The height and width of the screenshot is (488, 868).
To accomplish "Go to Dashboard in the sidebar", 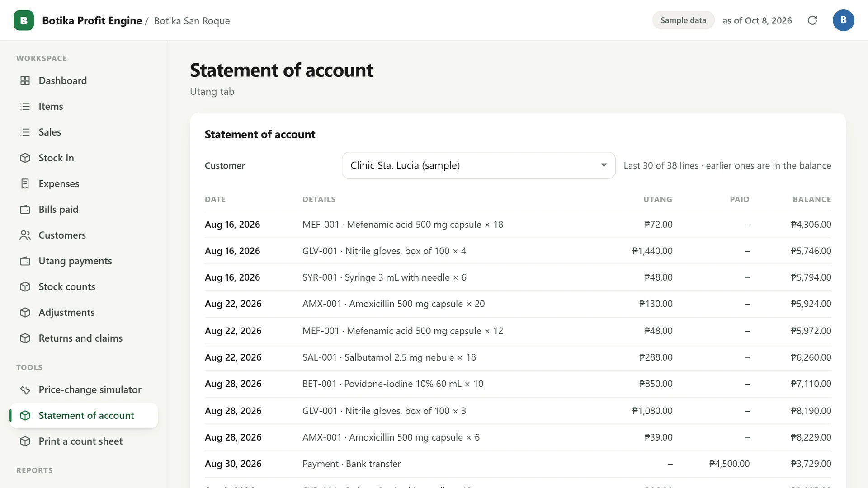I will pos(84,80).
